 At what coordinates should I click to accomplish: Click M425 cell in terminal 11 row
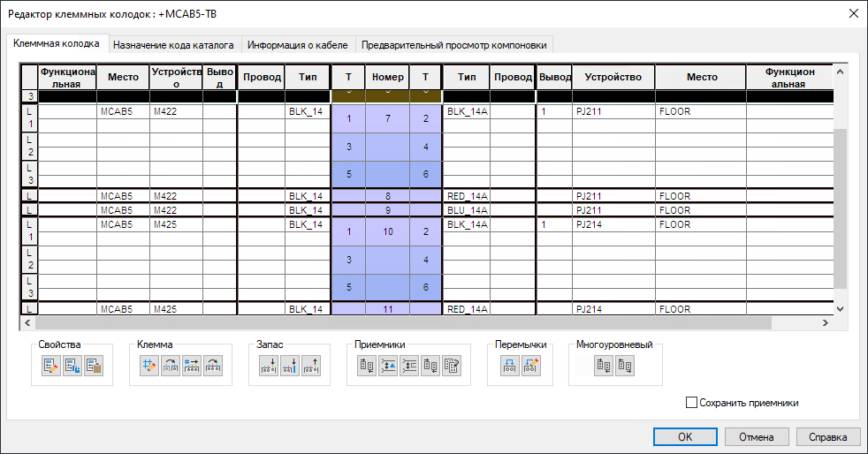coord(176,309)
